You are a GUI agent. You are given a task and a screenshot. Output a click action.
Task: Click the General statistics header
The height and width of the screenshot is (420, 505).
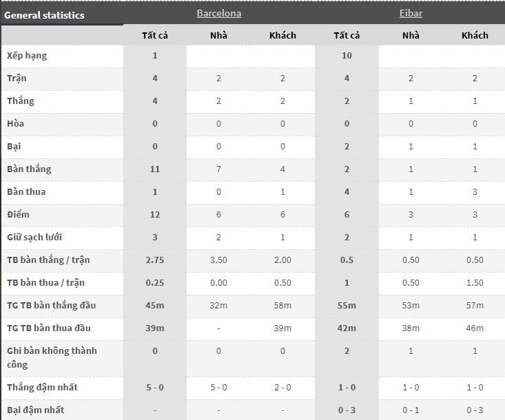[x=45, y=14]
